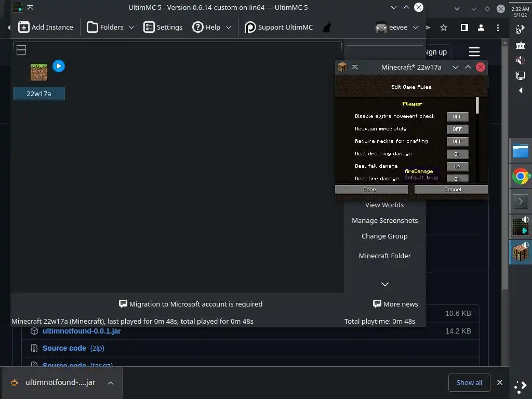Open Minecraft Folder from sidebar

(x=384, y=256)
